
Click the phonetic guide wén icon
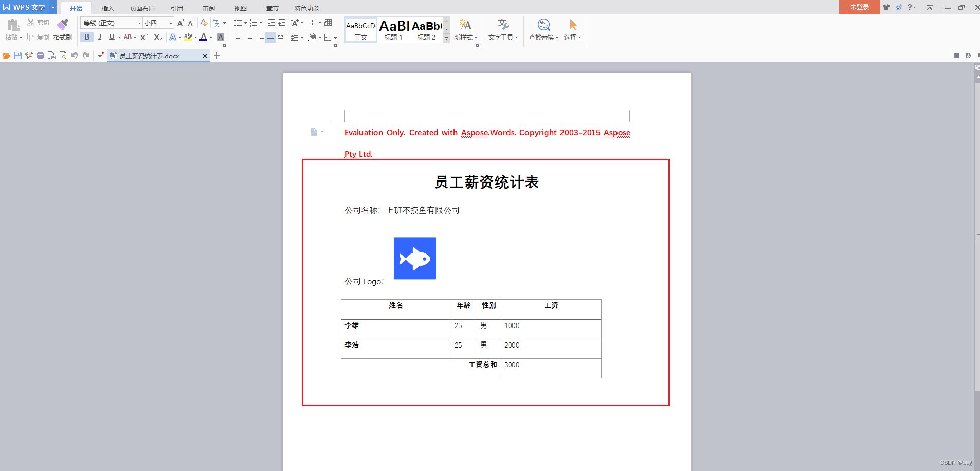point(217,23)
